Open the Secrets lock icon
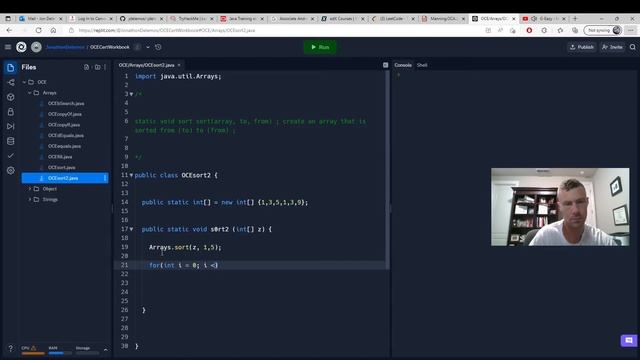The image size is (640, 360). tap(11, 112)
